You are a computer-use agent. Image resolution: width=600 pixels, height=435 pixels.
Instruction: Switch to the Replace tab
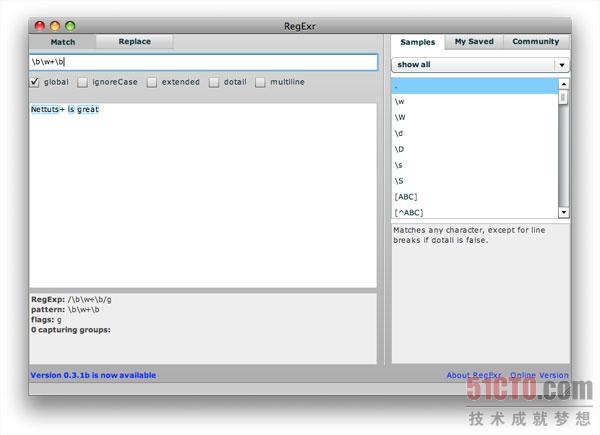pos(134,41)
